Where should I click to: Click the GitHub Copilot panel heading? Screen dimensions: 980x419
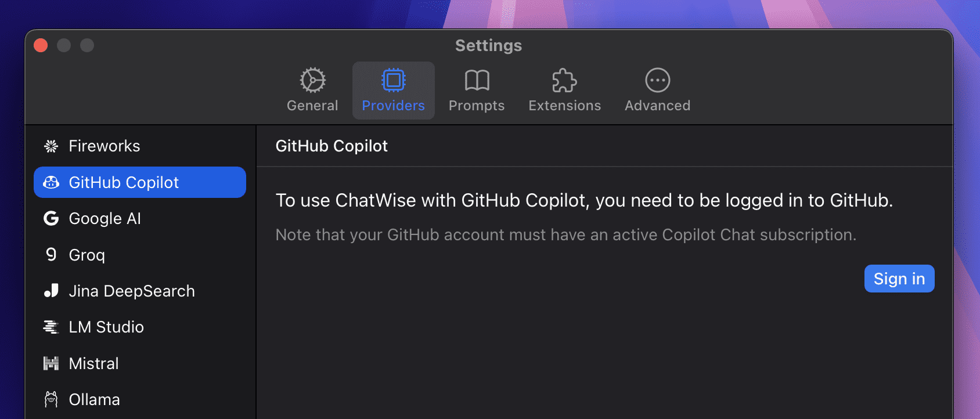332,146
